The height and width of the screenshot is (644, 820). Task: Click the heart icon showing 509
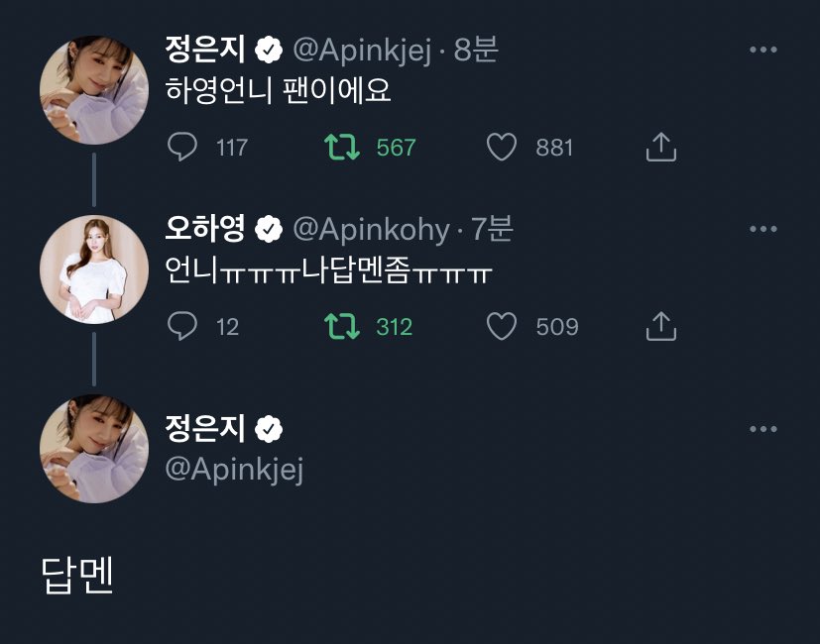pos(503,326)
